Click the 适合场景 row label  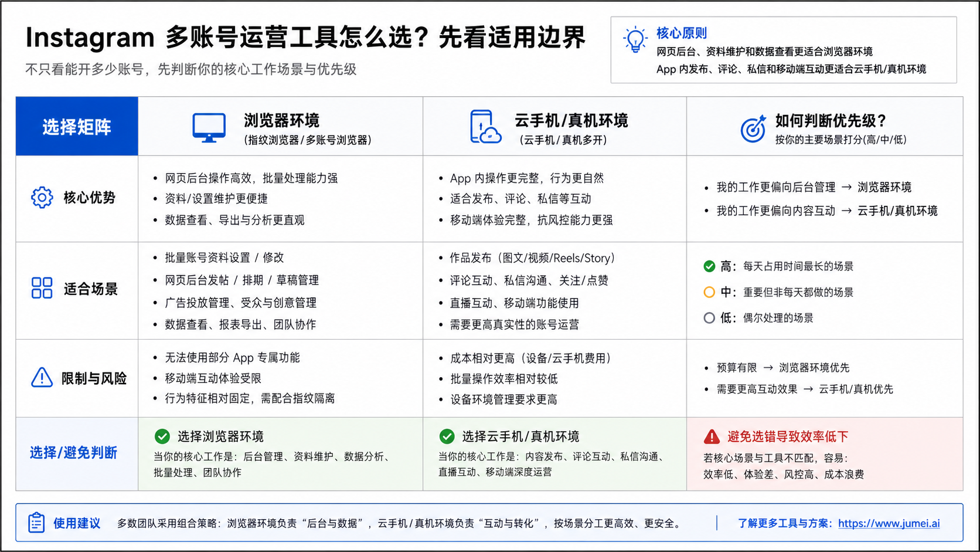(x=90, y=289)
